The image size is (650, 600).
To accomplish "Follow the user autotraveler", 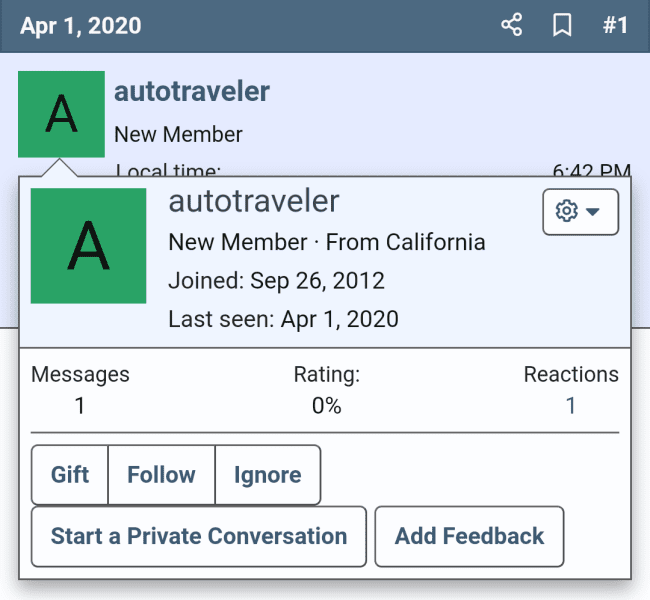I will [x=161, y=475].
